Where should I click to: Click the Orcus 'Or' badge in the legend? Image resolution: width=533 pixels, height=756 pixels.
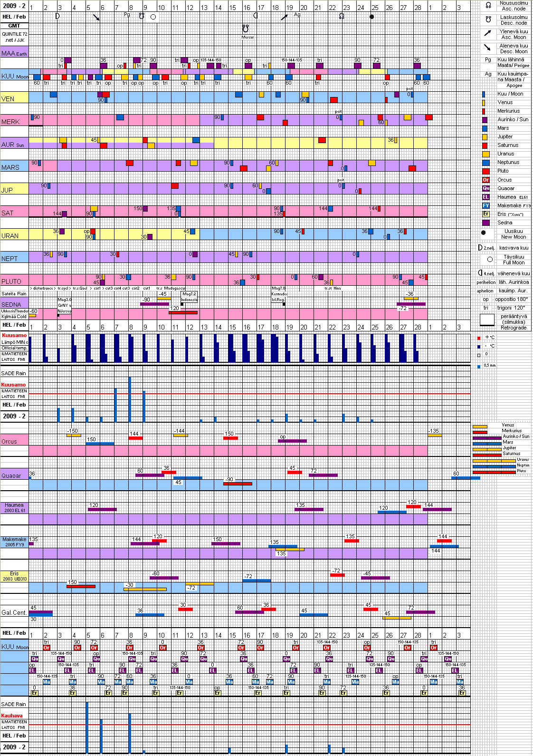(485, 180)
